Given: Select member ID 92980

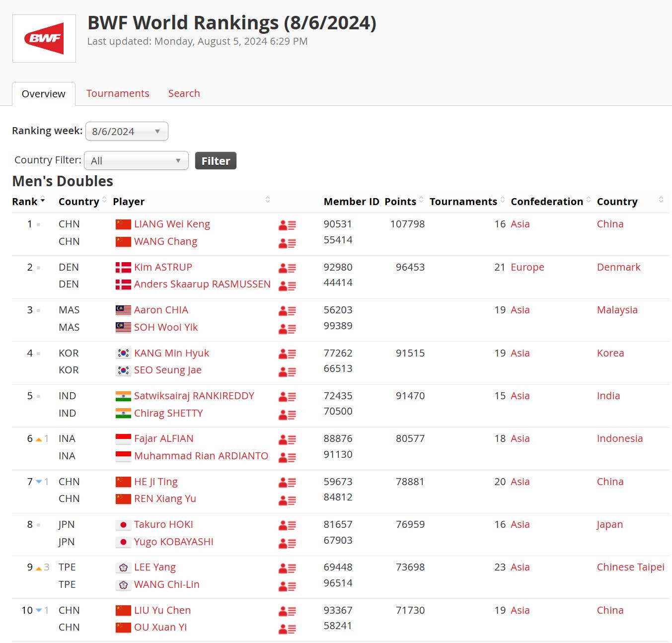Looking at the screenshot, I should point(338,267).
